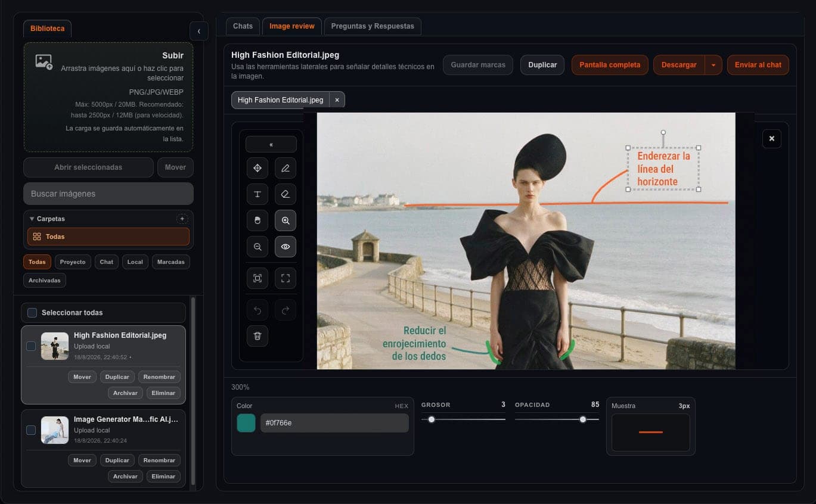816x504 pixels.
Task: Click the redo arrow icon
Action: click(x=286, y=310)
